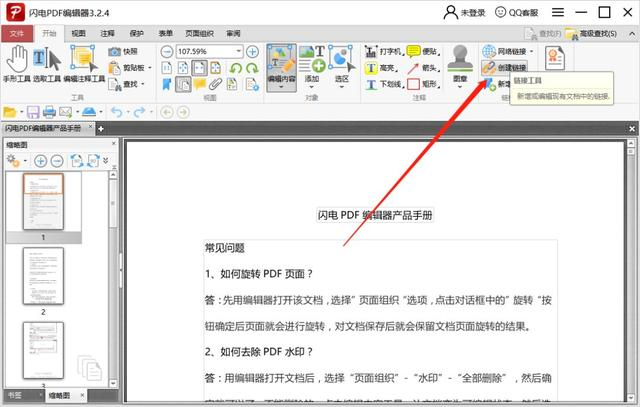Toggle fit page view icon

(183, 68)
